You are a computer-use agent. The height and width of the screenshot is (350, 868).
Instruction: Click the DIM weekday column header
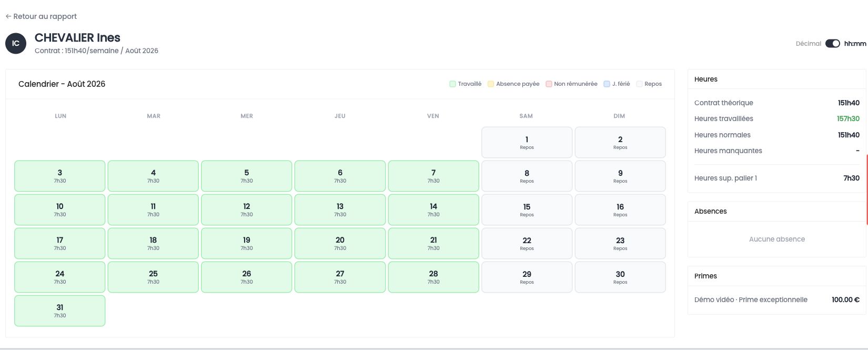619,116
